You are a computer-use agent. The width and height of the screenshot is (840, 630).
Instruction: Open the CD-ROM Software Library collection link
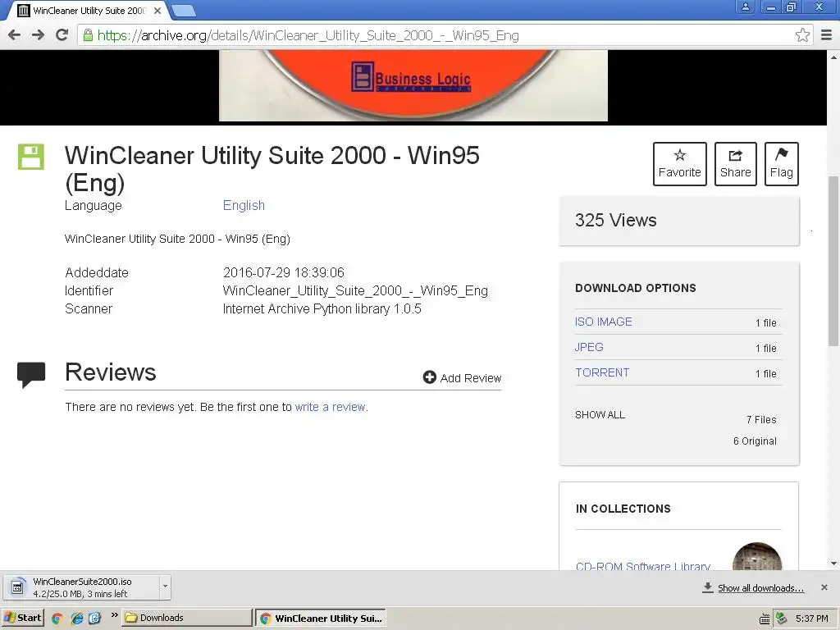pyautogui.click(x=643, y=566)
